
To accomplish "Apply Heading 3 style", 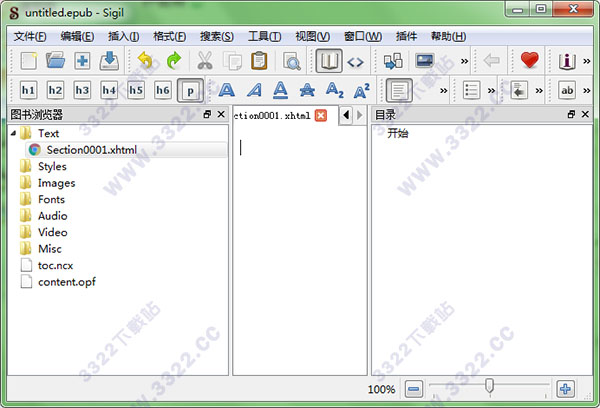I will [x=82, y=90].
